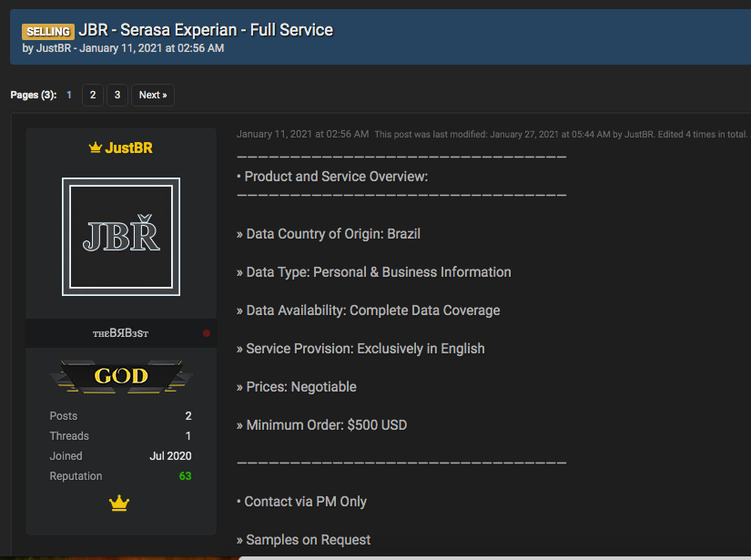
Task: Open the Pages (3) jump selector
Action: pyautogui.click(x=33, y=95)
